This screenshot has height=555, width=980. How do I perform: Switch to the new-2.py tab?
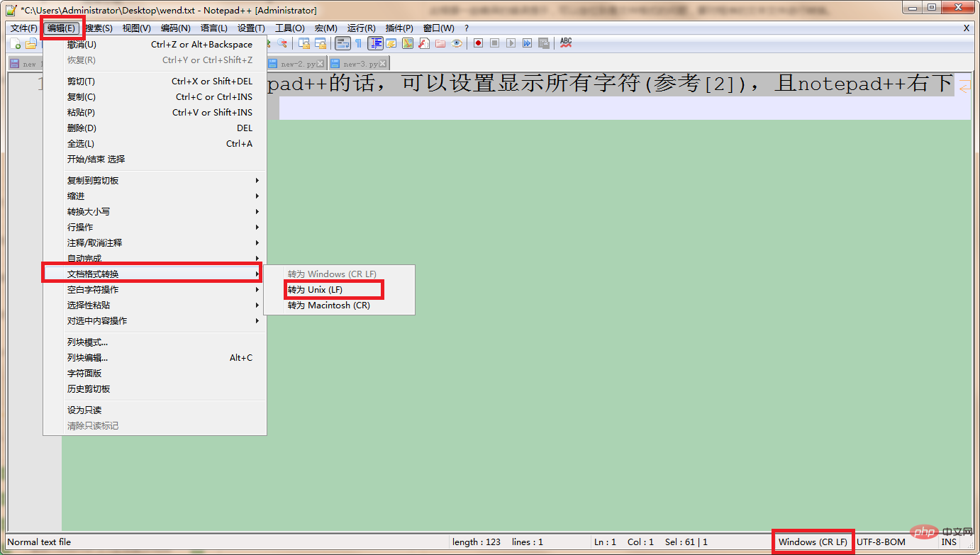[x=298, y=64]
